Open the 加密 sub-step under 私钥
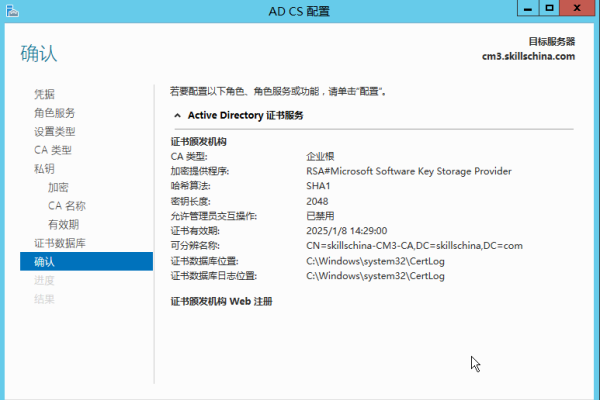The height and width of the screenshot is (400, 600). click(58, 187)
